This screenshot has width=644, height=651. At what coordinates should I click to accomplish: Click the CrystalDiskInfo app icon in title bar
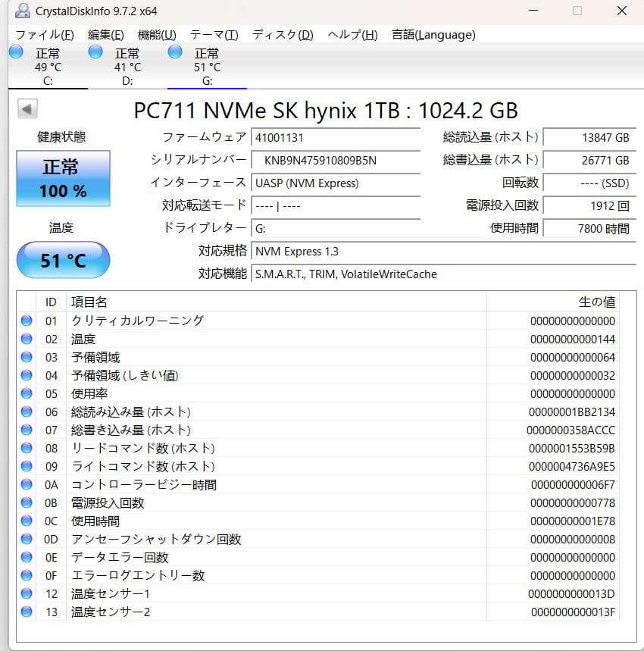[x=21, y=10]
